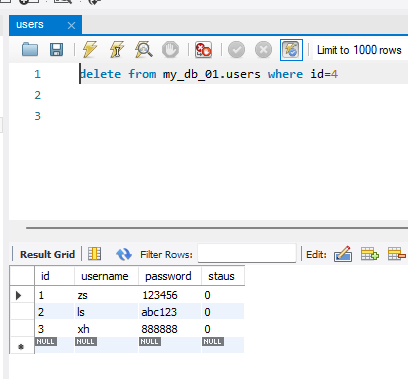This screenshot has height=379, width=408.
Task: Click the 'delete' keyword in the query
Action: tap(100, 74)
